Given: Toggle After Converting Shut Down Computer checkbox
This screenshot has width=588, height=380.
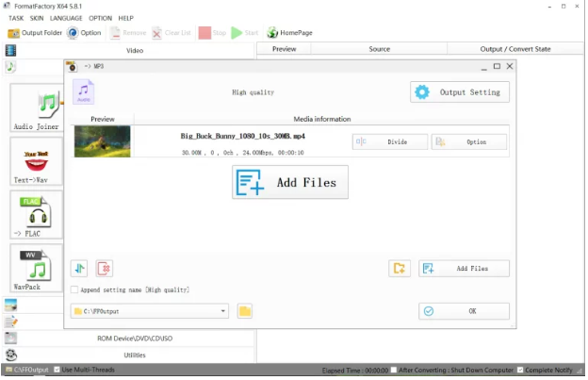Looking at the screenshot, I should (x=393, y=371).
